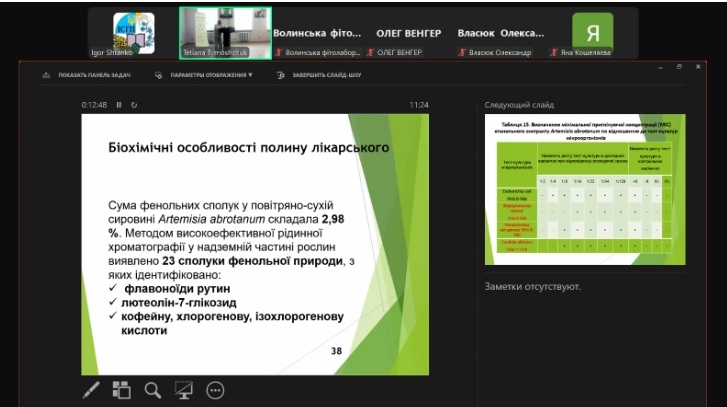
Task: Select Tetiana Tymoshchuk's video tile
Action: coord(225,33)
